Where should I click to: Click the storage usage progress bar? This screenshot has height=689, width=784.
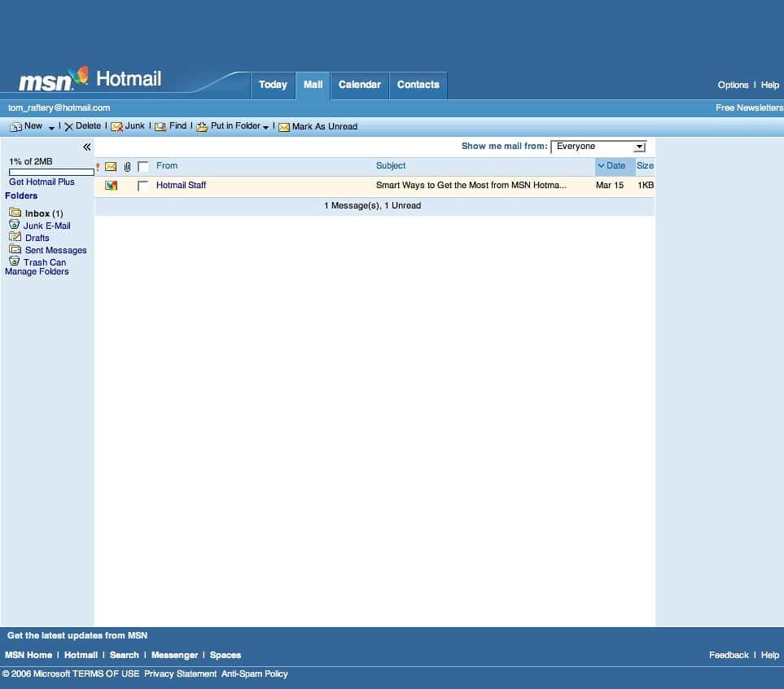[51, 172]
